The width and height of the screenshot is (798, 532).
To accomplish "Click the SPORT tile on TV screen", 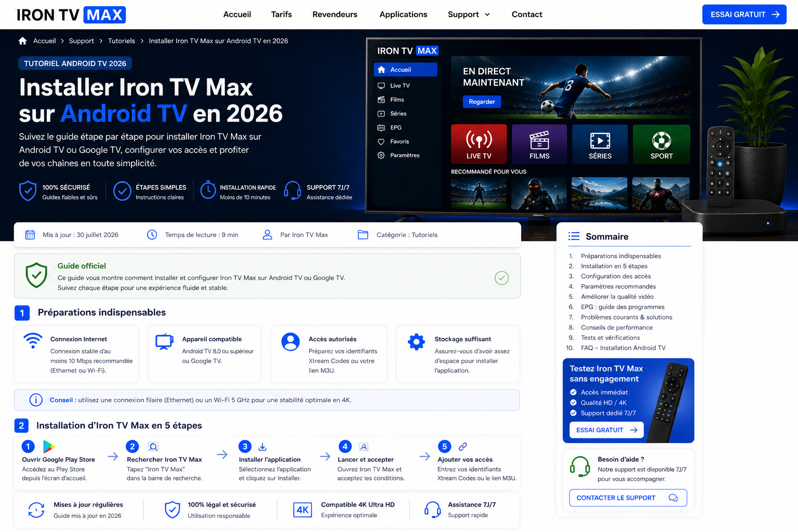I will pyautogui.click(x=661, y=144).
